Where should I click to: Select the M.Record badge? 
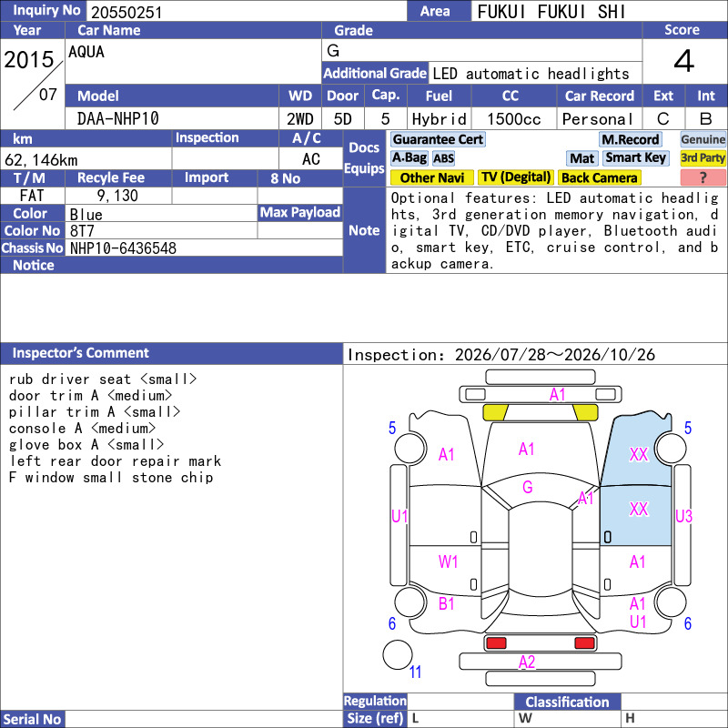[631, 139]
